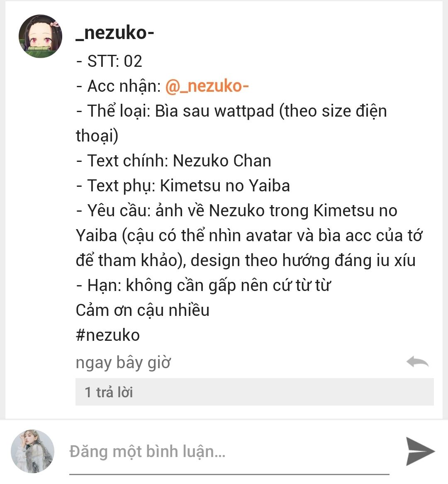This screenshot has height=484, width=448.
Task: Click the reply arrow icon on the comment
Action: [x=417, y=362]
